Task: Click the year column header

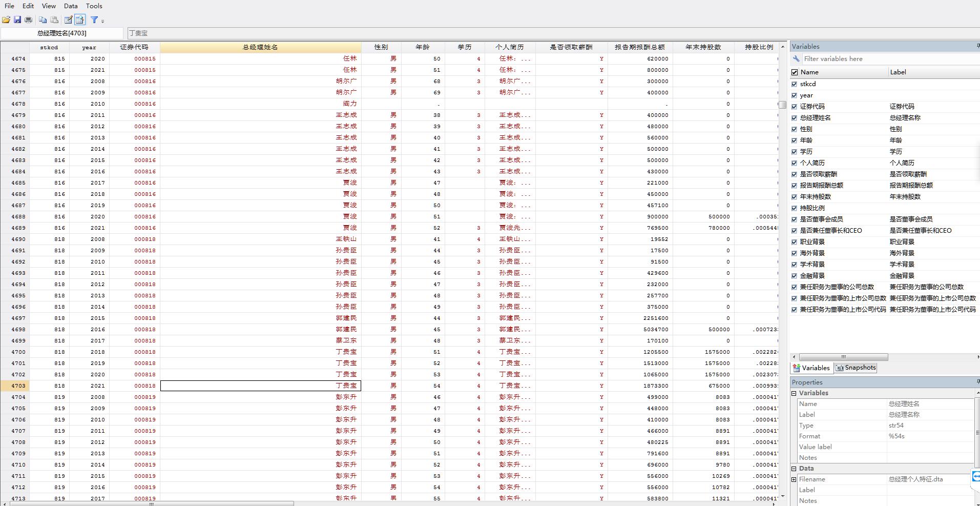Action: click(x=89, y=47)
